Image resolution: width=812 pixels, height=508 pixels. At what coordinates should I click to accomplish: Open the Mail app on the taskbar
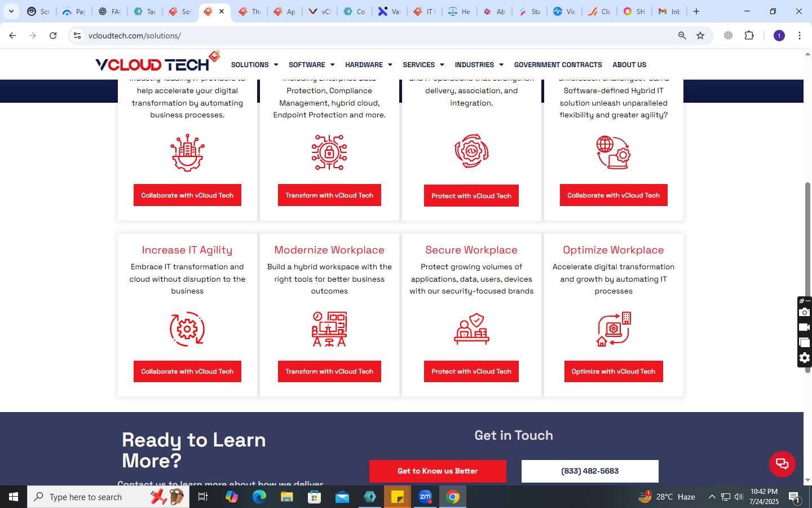(342, 497)
